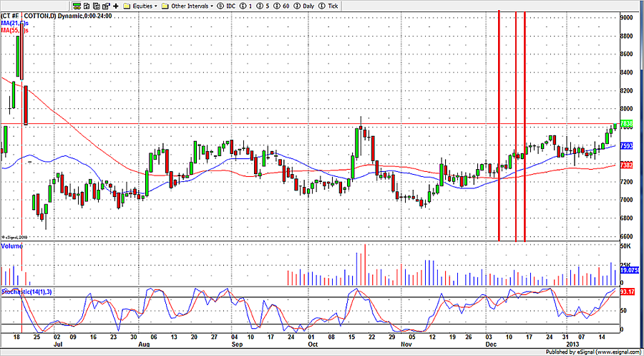
Task: Click the green 7838 current price tag
Action: click(625, 124)
